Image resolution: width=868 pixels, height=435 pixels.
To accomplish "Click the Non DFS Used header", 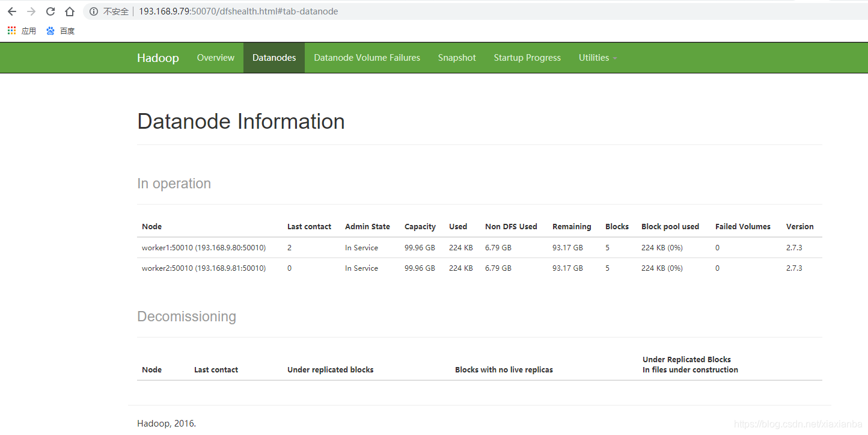I will pyautogui.click(x=511, y=227).
